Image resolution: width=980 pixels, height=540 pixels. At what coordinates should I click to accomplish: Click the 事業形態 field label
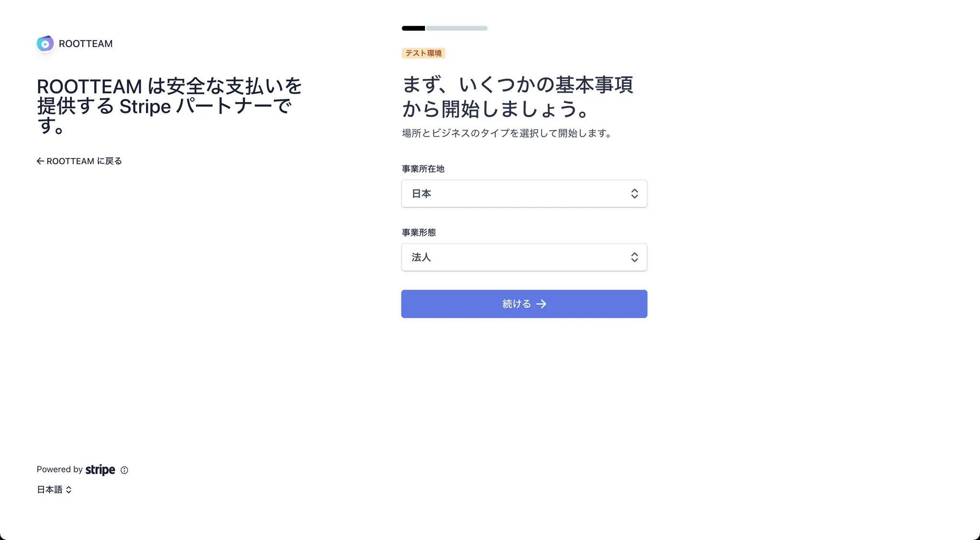coord(419,233)
